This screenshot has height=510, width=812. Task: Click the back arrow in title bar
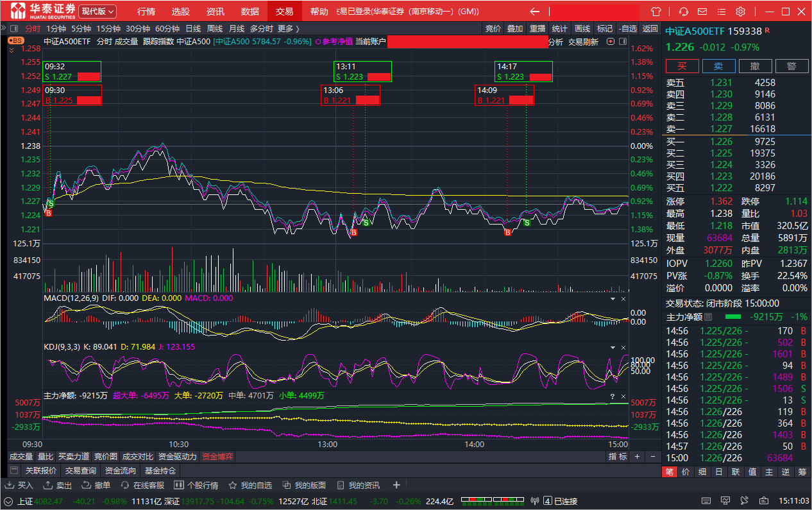tap(534, 12)
